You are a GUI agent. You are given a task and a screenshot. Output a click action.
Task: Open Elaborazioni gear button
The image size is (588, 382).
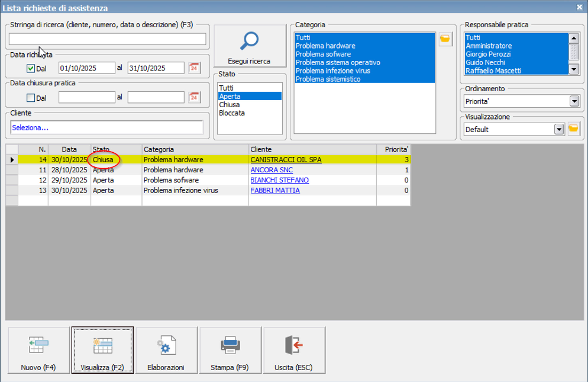[166, 351]
